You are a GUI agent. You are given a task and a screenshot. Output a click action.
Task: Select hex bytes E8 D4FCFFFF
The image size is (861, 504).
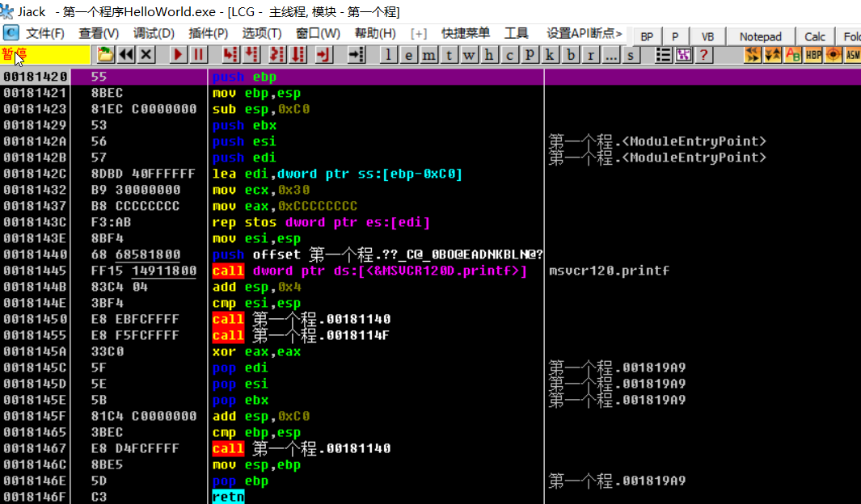tap(135, 448)
